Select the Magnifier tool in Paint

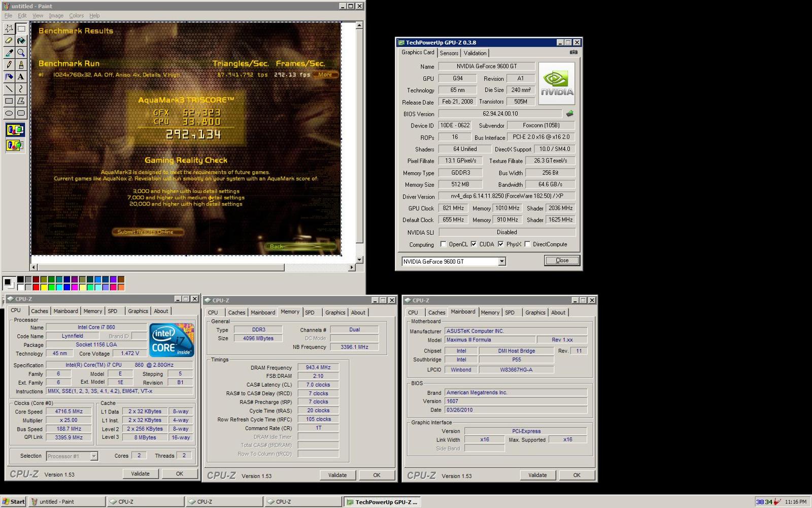tap(21, 53)
